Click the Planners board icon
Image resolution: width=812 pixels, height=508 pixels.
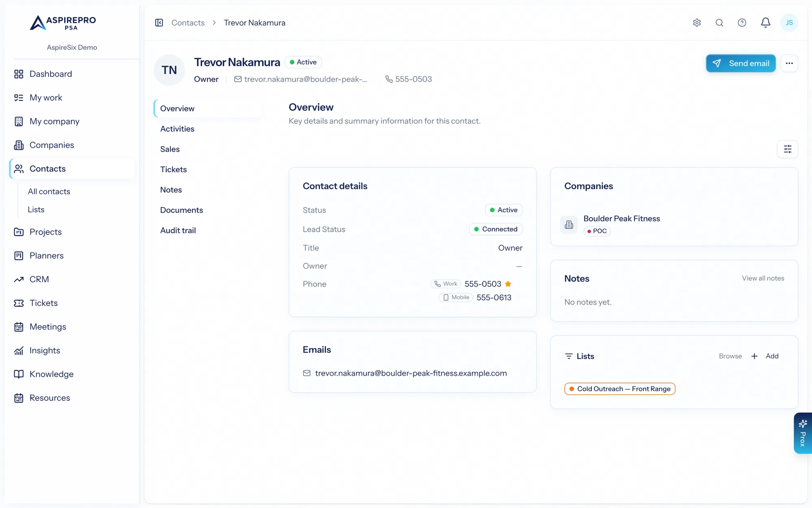pyautogui.click(x=19, y=256)
